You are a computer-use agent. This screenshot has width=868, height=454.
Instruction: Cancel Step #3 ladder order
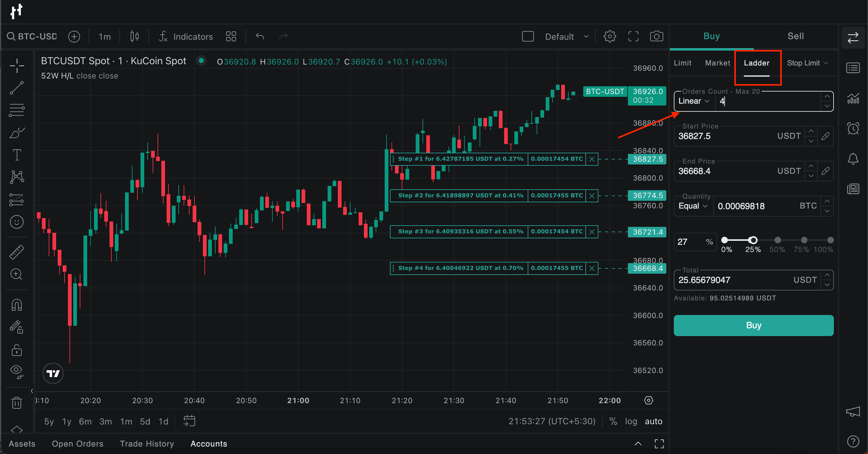tap(592, 232)
